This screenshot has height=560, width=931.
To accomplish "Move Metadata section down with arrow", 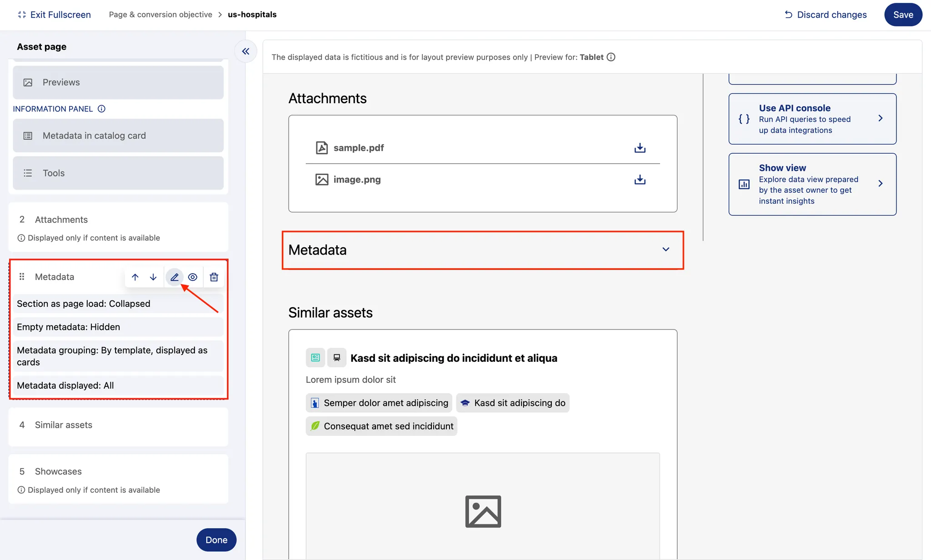I will click(153, 277).
